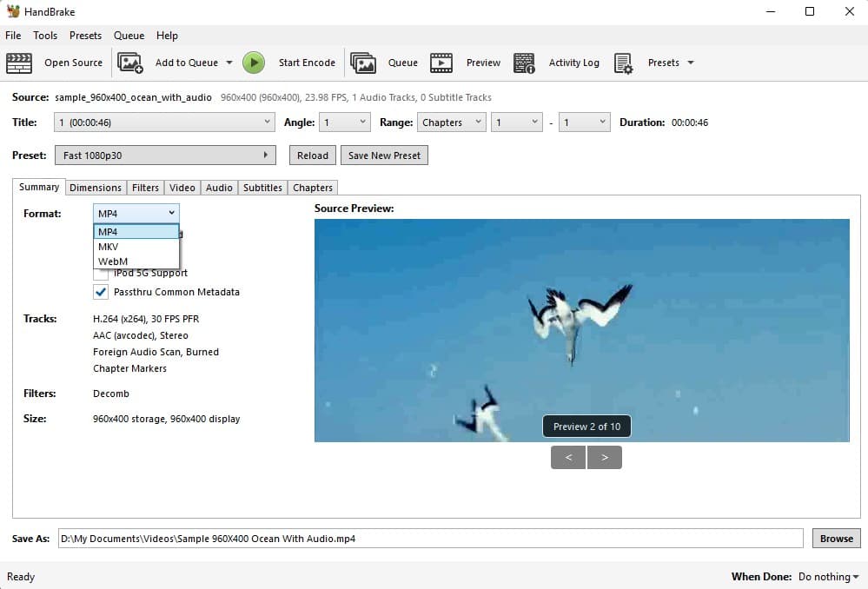Open the Presets panel via its toolbar icon

pos(622,63)
